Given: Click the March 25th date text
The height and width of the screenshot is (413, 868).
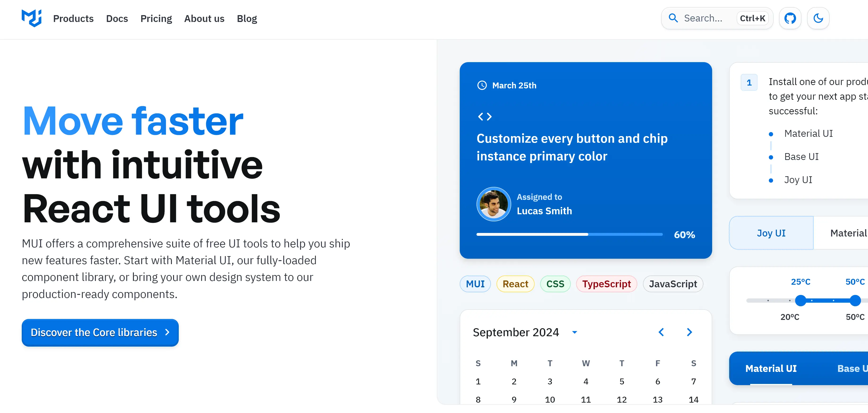Looking at the screenshot, I should pyautogui.click(x=514, y=86).
